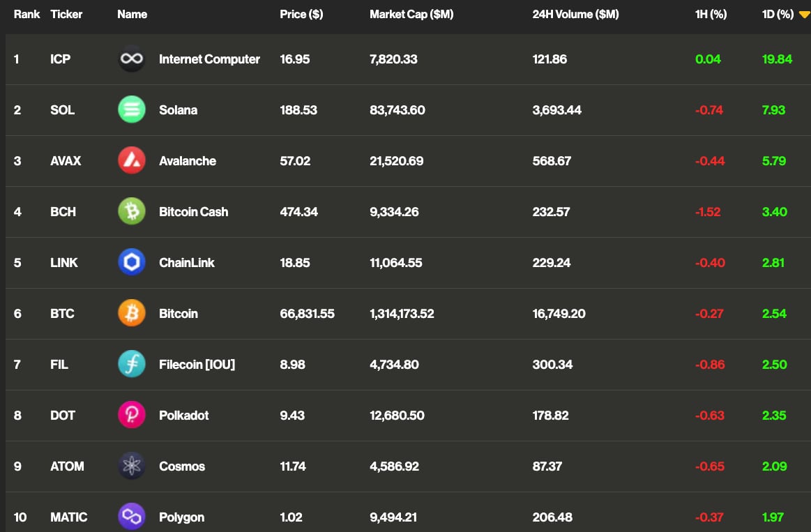Sort table by Market Cap ($M) column

point(411,14)
